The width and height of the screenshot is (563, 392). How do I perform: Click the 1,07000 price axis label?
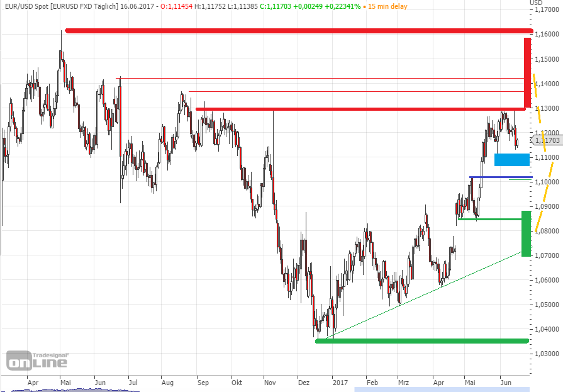[x=547, y=255]
